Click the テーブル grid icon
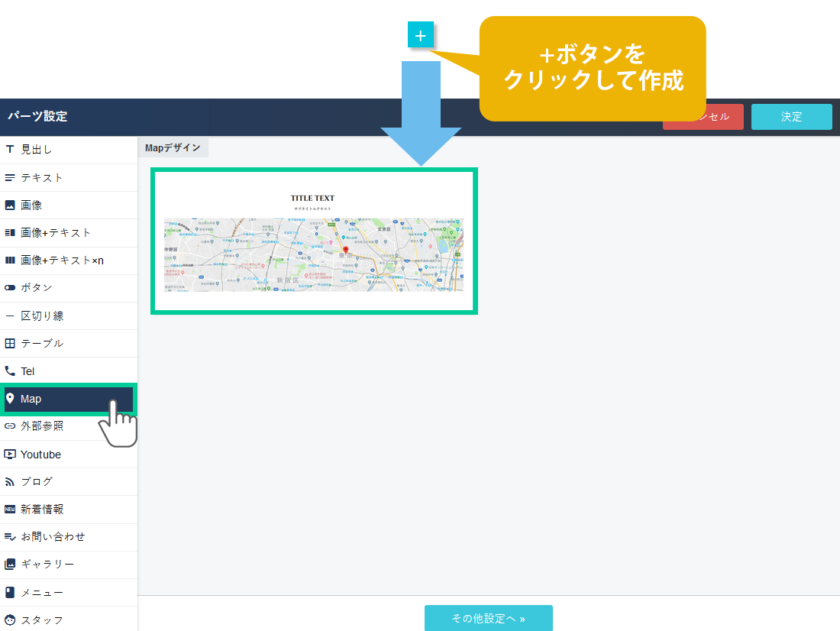Image resolution: width=840 pixels, height=631 pixels. pyautogui.click(x=10, y=344)
